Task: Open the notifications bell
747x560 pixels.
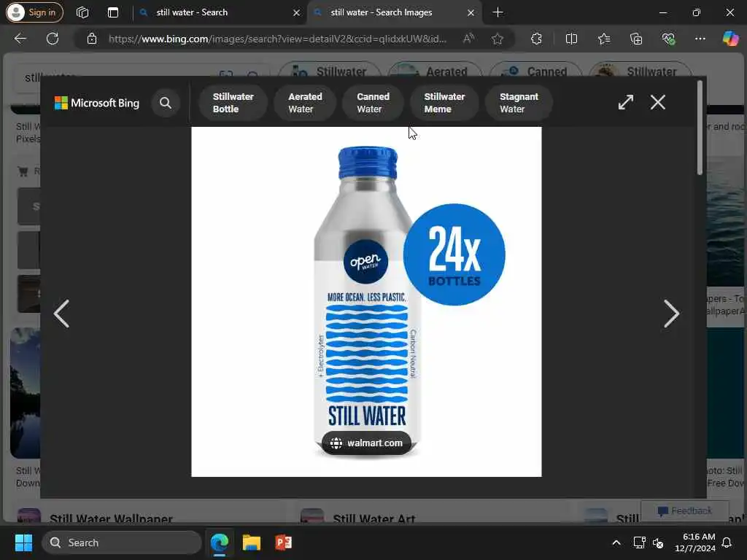Action: (727, 542)
